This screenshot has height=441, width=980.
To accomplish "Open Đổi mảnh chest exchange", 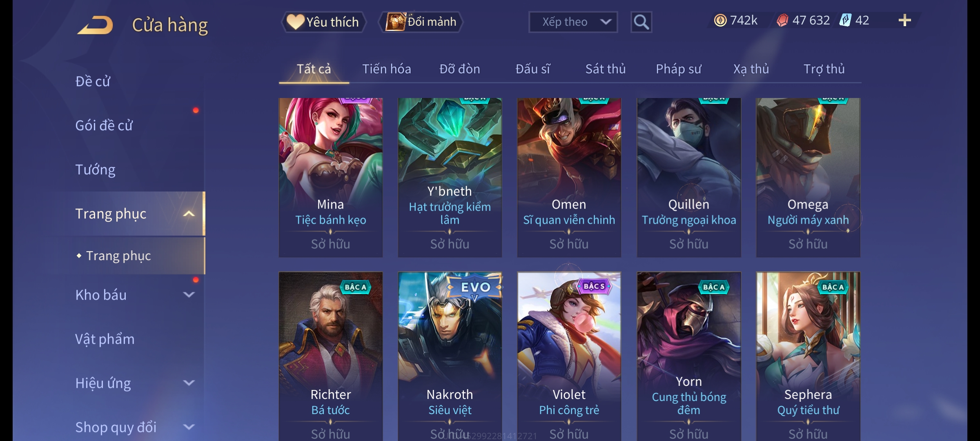I will click(421, 22).
